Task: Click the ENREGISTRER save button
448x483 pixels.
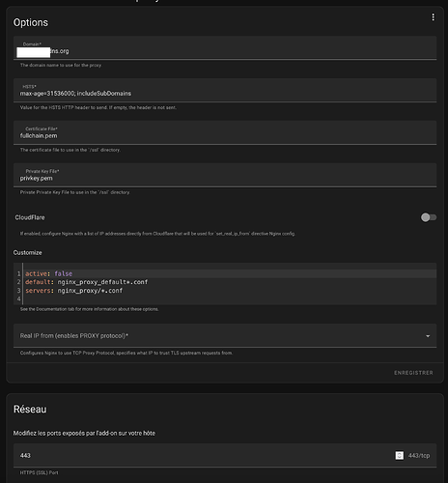Action: tap(413, 373)
